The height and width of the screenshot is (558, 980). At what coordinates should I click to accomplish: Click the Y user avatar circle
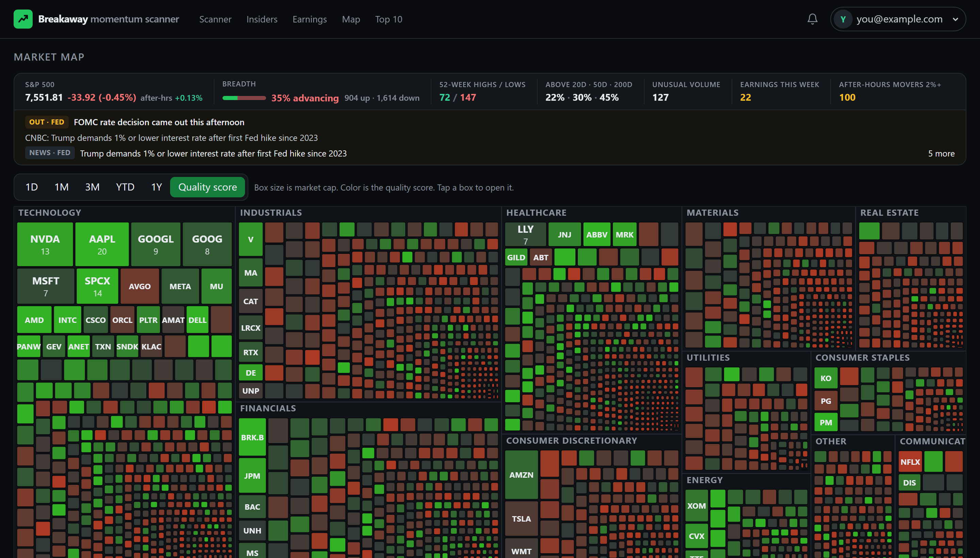pyautogui.click(x=843, y=19)
